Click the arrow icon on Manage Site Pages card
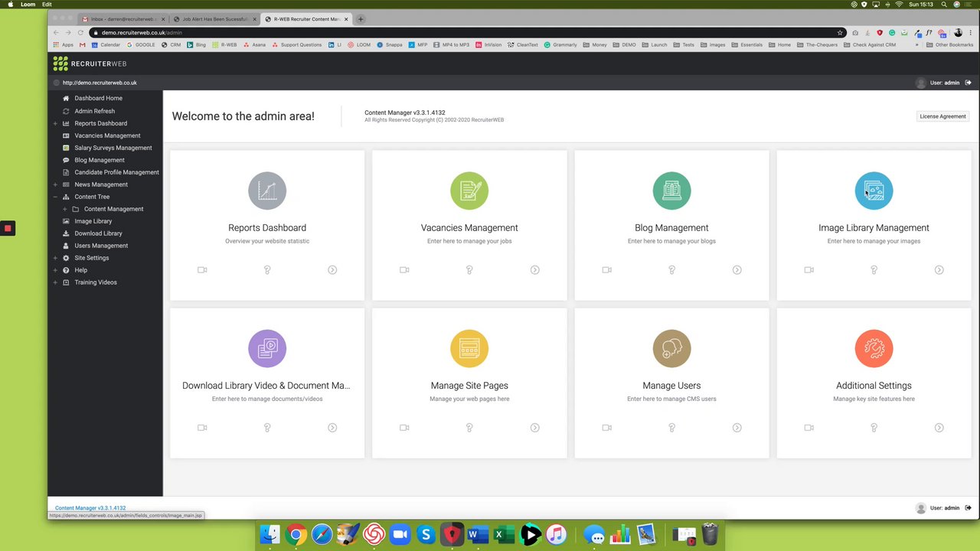The height and width of the screenshot is (551, 980). (x=534, y=427)
